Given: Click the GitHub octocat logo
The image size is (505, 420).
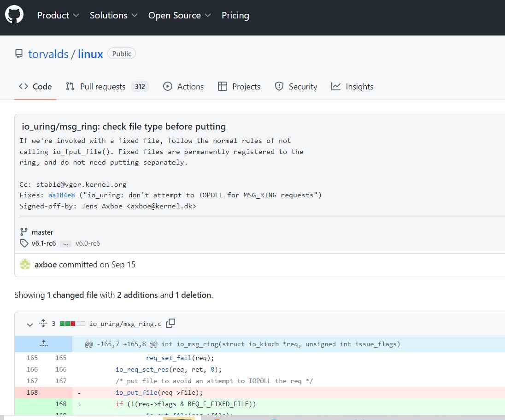Looking at the screenshot, I should tap(14, 14).
